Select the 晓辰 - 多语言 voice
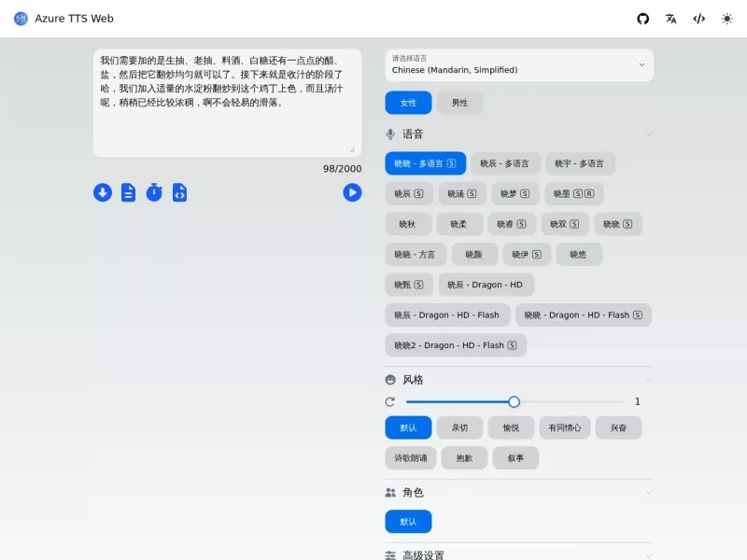747x560 pixels. pyautogui.click(x=505, y=163)
